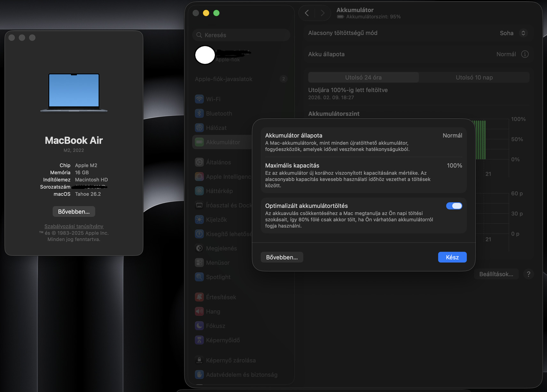Click the Beállítások... button

pos(496,274)
